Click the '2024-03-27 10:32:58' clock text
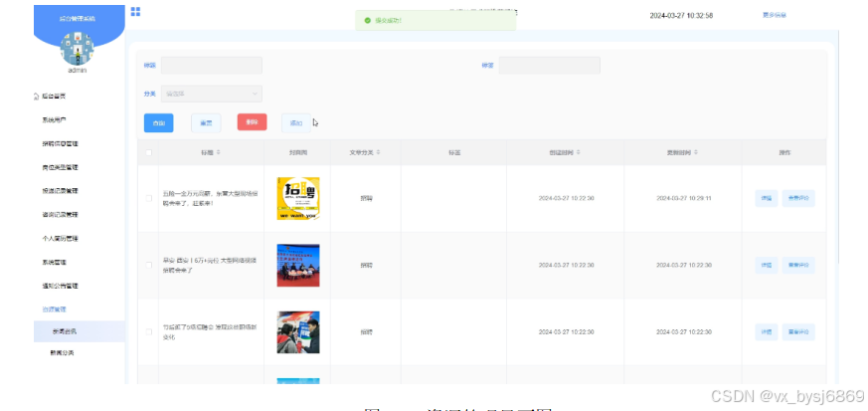This screenshot has width=868, height=411. (681, 16)
